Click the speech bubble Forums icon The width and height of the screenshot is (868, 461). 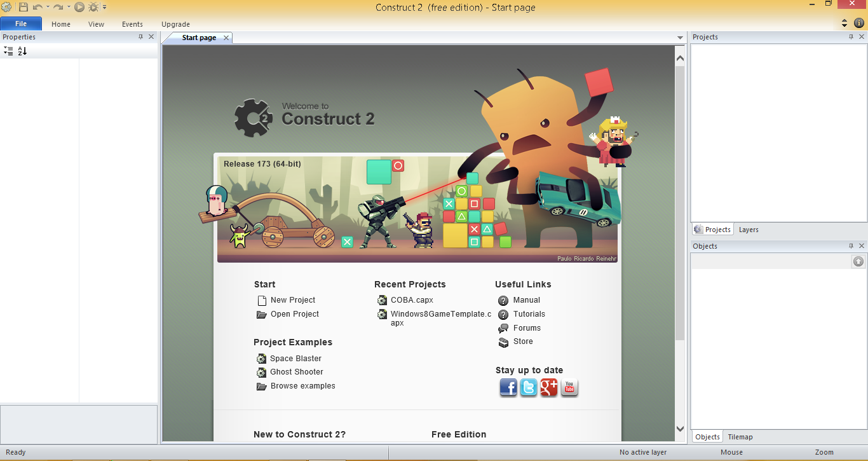503,329
